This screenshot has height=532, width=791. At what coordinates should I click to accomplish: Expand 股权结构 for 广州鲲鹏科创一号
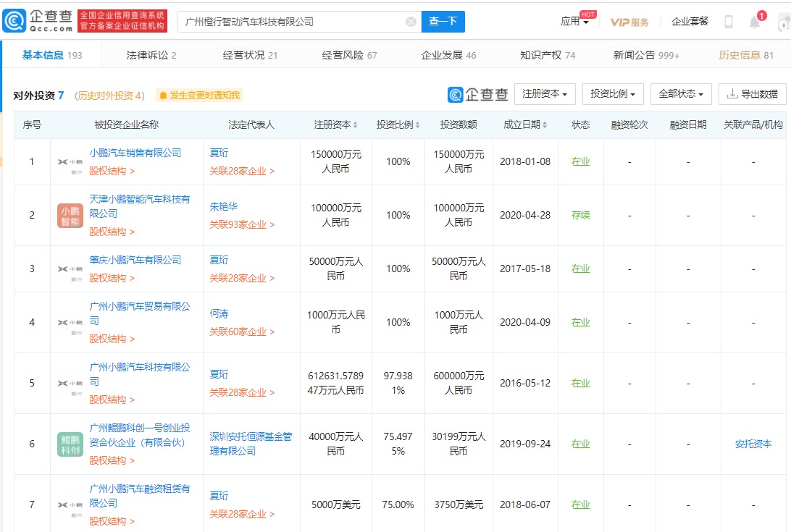pos(112,460)
